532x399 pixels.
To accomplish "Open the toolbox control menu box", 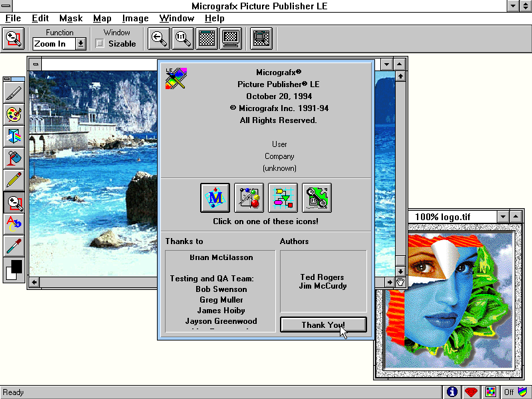I will (7, 79).
